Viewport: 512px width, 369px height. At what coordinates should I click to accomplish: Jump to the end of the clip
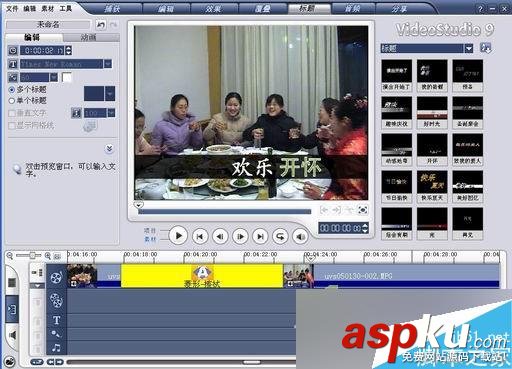click(260, 236)
